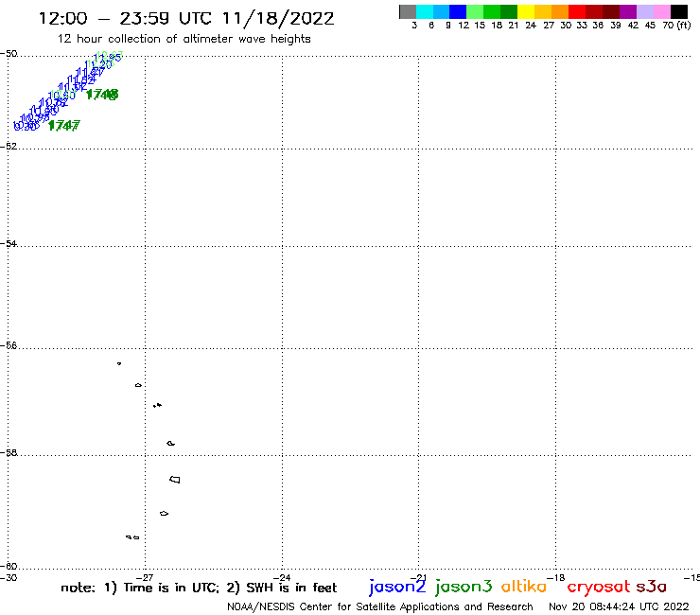This screenshot has height=615, width=700.
Task: Click the '-54' latitude axis label
Action: pos(9,243)
